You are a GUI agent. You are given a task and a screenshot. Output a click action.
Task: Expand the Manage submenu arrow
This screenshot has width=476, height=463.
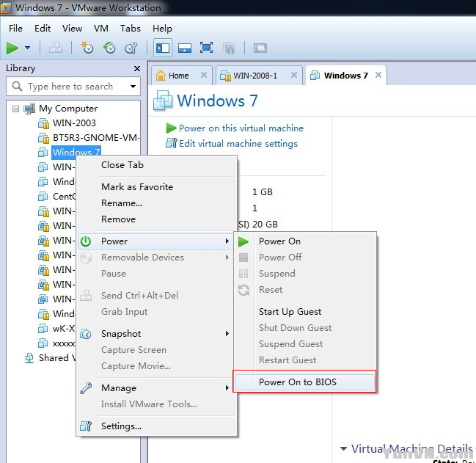[227, 388]
